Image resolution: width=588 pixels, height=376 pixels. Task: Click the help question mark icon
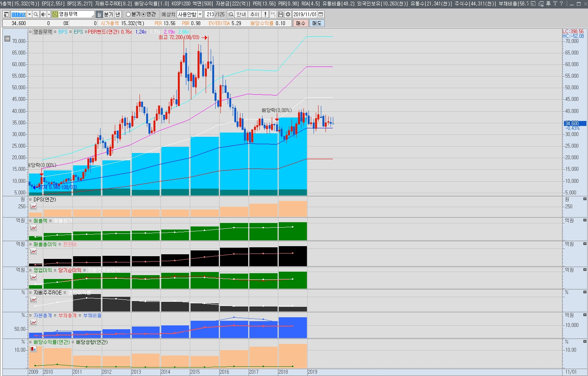[561, 3]
